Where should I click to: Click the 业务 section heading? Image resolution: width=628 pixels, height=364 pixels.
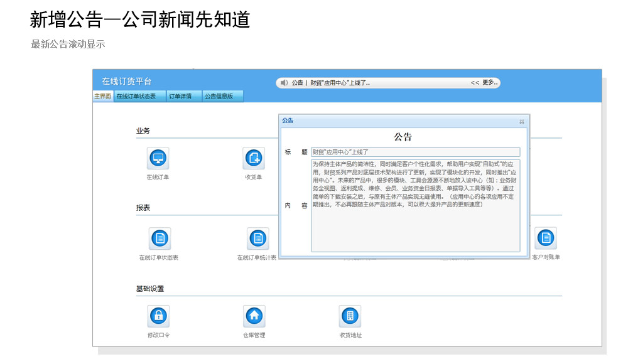[143, 131]
